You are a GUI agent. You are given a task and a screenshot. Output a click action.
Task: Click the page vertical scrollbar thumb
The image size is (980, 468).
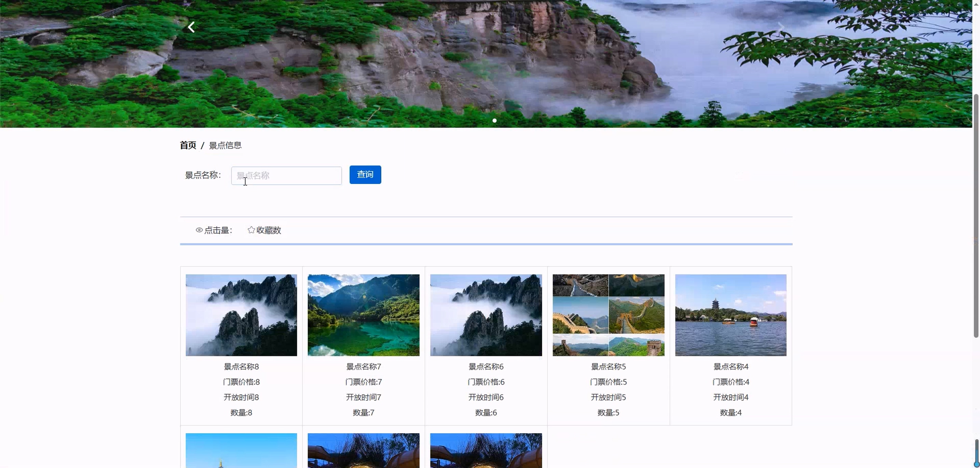click(976, 215)
